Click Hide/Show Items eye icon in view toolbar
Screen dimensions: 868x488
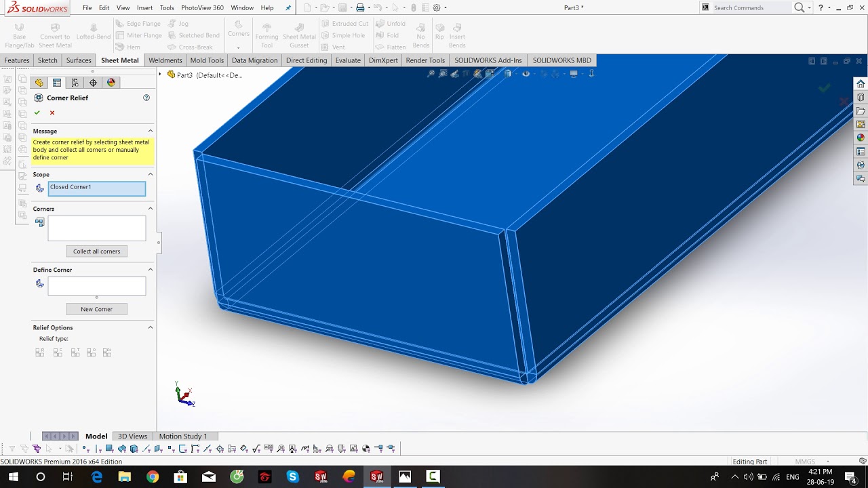[x=526, y=74]
